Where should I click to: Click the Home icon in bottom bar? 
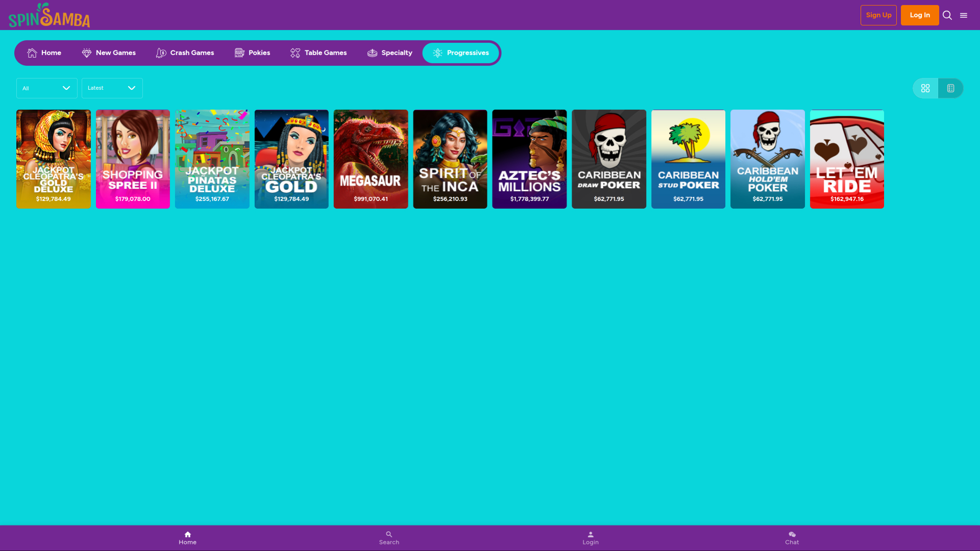pyautogui.click(x=187, y=534)
